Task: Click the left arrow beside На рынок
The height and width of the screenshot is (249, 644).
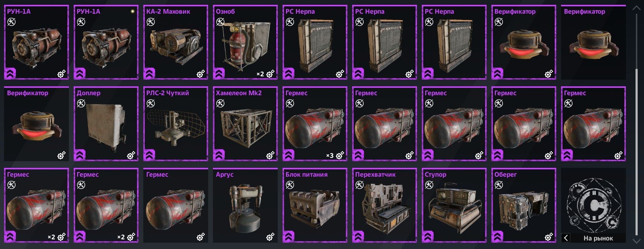Action: (565, 238)
